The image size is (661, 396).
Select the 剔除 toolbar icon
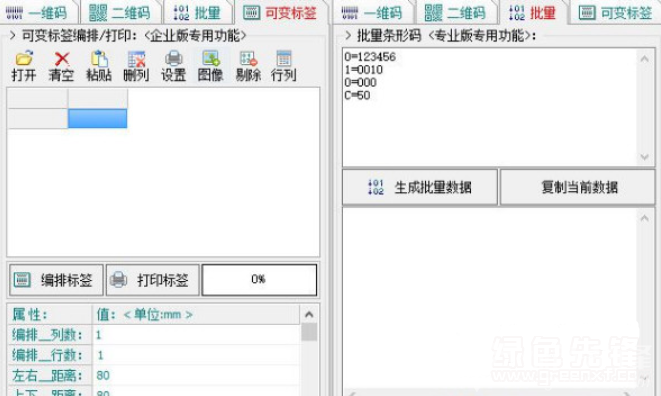pyautogui.click(x=248, y=66)
